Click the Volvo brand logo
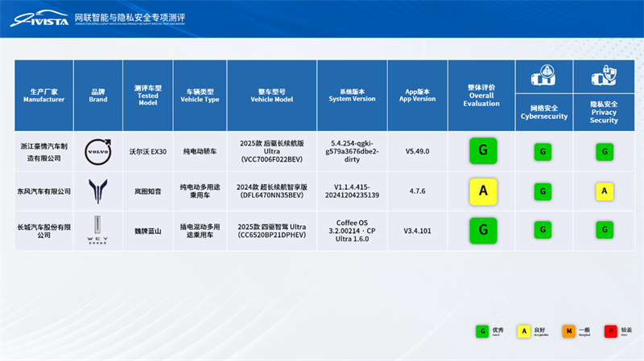This screenshot has height=361, width=644. point(98,150)
